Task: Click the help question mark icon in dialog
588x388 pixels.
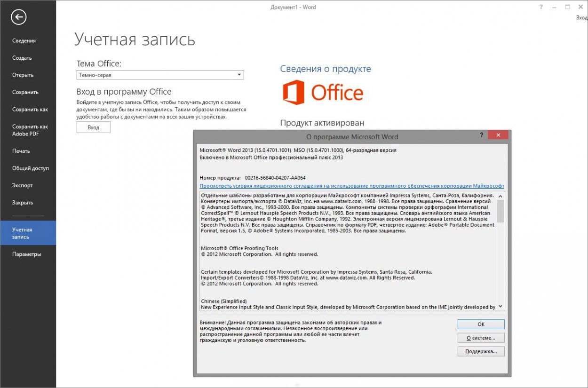Action: [x=481, y=135]
